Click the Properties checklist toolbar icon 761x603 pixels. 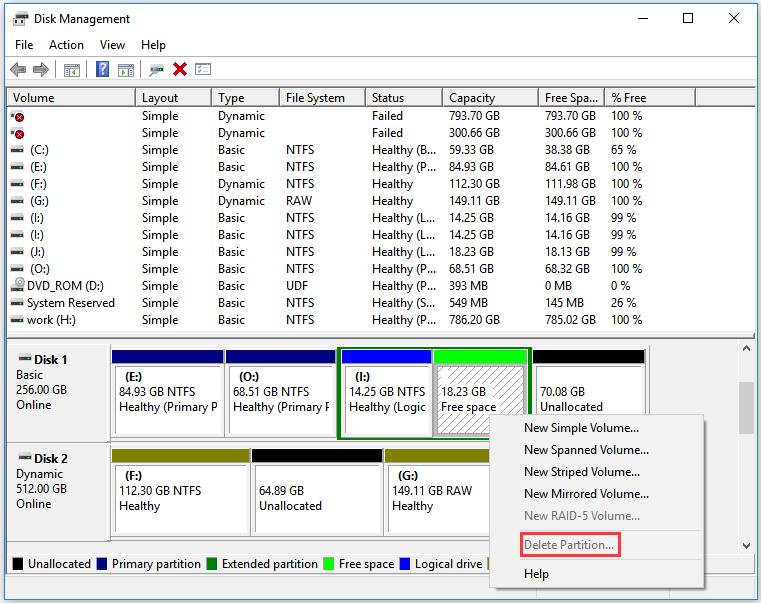[x=203, y=69]
